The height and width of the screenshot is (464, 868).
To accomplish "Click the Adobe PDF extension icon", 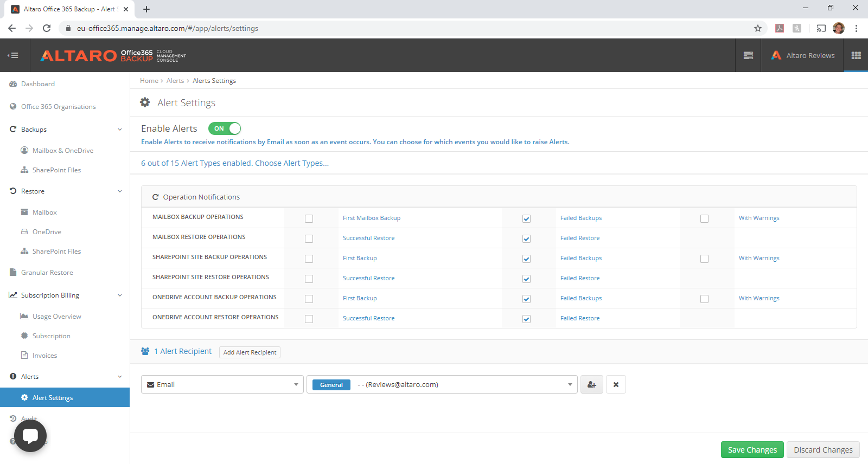I will point(780,28).
